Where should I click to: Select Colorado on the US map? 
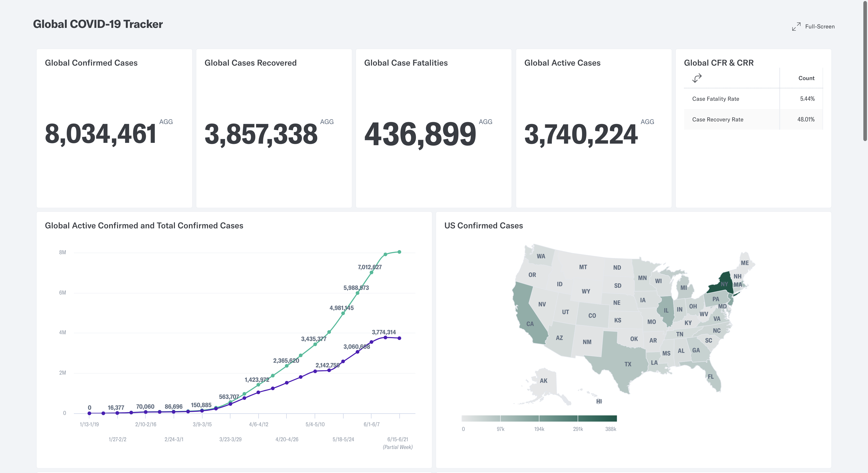click(x=592, y=316)
